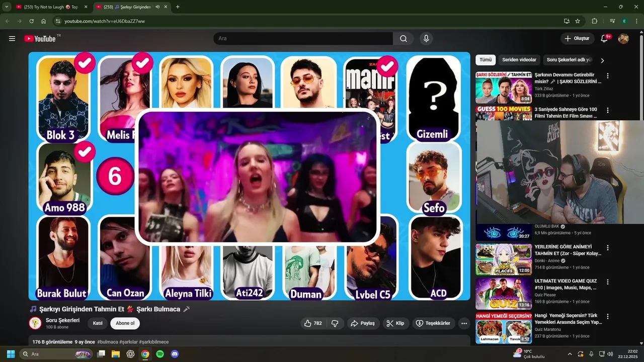Select the Soru Şekerleri adlı chip

click(x=569, y=60)
